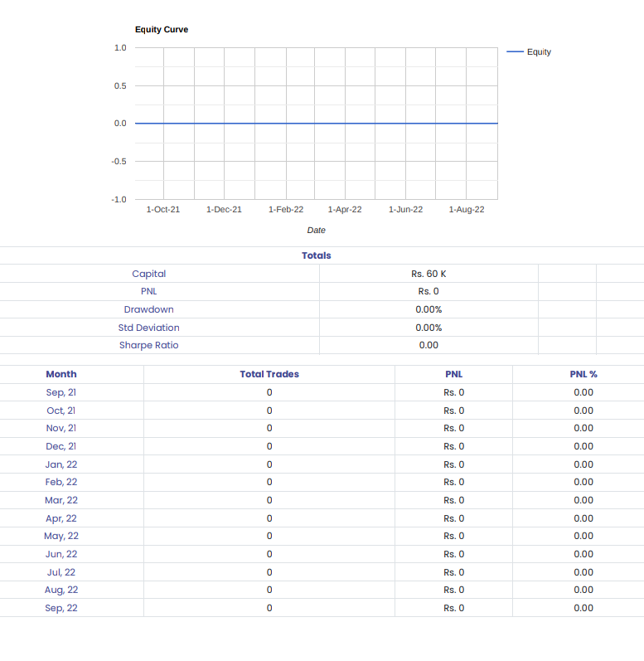Image resolution: width=644 pixels, height=661 pixels.
Task: Select the Apr, 22 month row
Action: click(322, 518)
